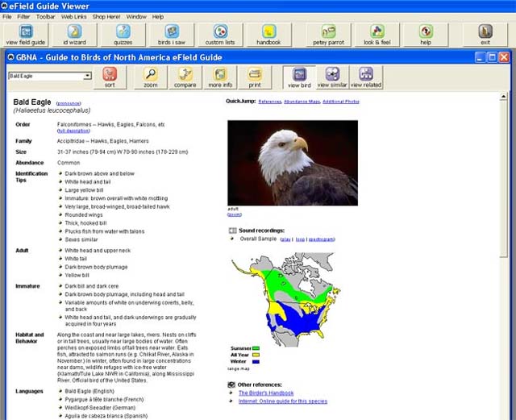The height and width of the screenshot is (420, 516).
Task: Click the adult Bald Eagle photo
Action: [281, 162]
